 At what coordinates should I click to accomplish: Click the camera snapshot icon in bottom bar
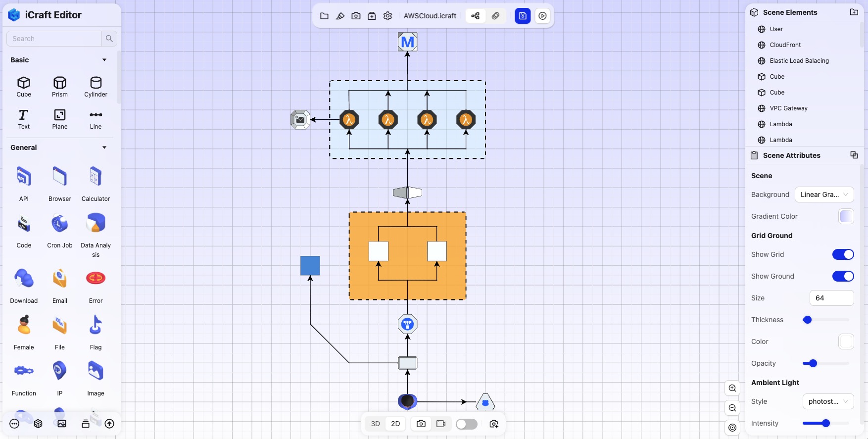421,424
